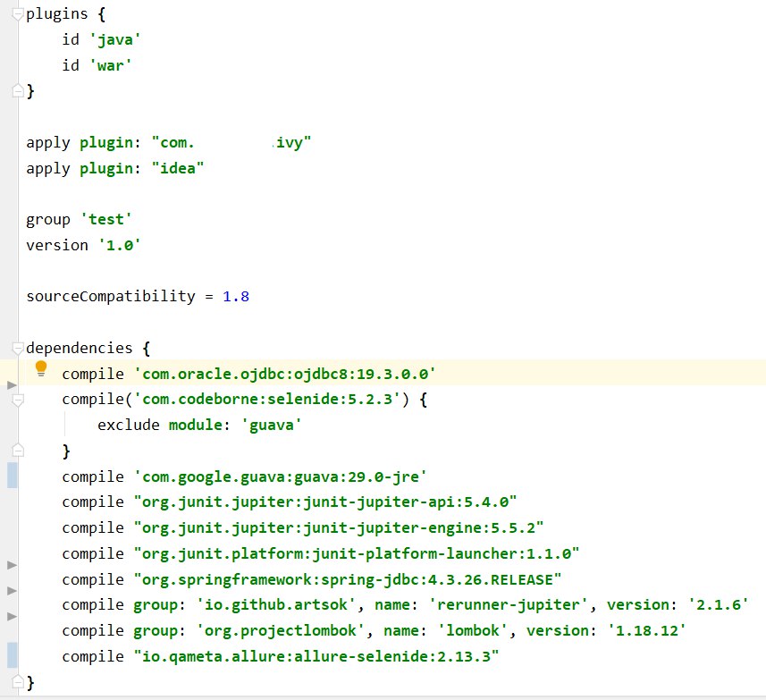Image resolution: width=766 pixels, height=700 pixels.
Task: Click the junit-jupiter-api:5.4.0 dependency string
Action: coord(325,502)
